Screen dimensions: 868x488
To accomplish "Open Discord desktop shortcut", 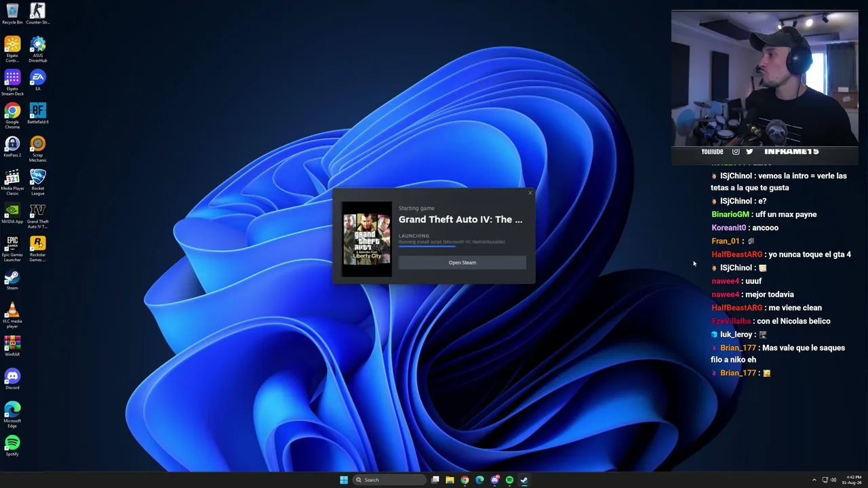I will tap(12, 380).
